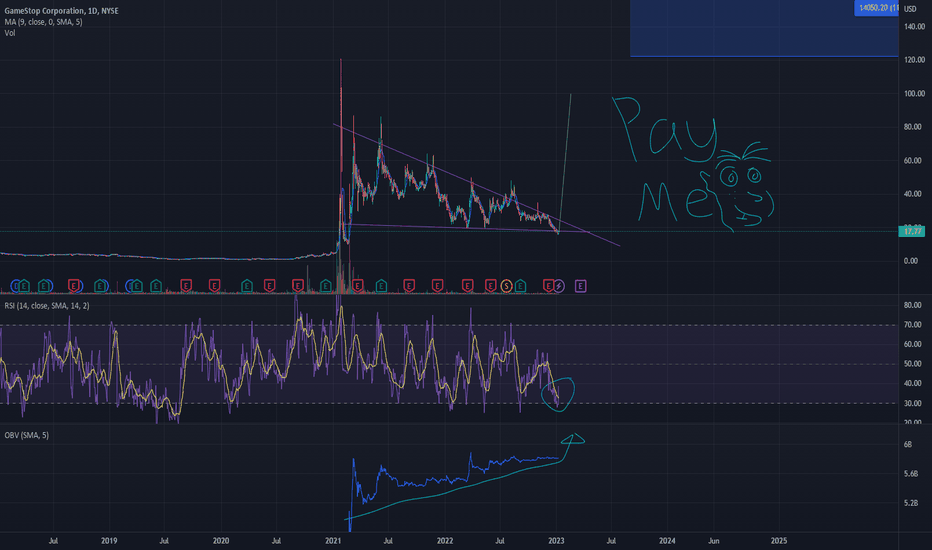
Task: Click the 70.00 RSI scale value
Action: (912, 325)
